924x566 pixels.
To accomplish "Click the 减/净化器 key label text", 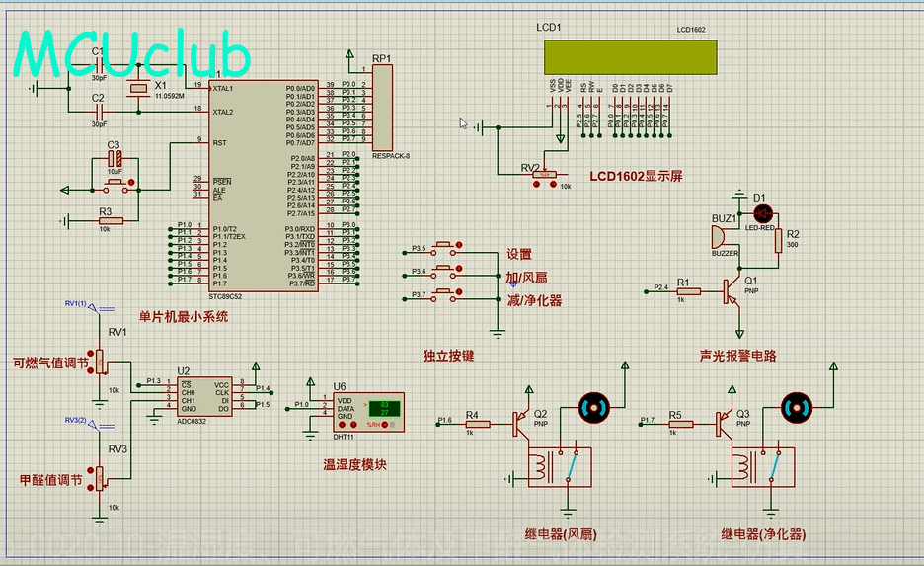I will click(534, 300).
